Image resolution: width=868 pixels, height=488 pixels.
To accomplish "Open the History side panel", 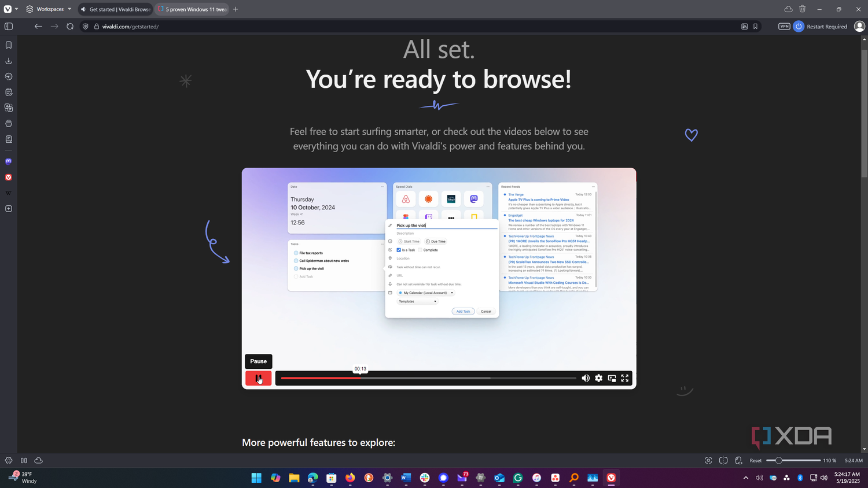I will (9, 76).
